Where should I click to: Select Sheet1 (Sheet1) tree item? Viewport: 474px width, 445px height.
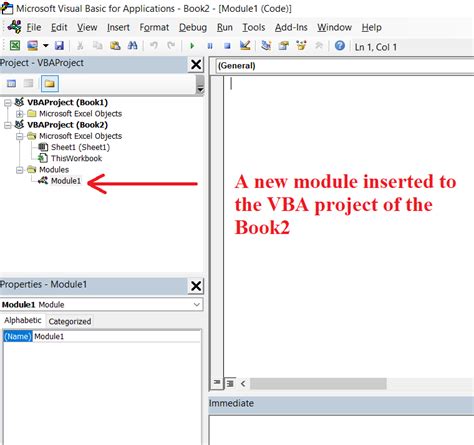pos(80,147)
